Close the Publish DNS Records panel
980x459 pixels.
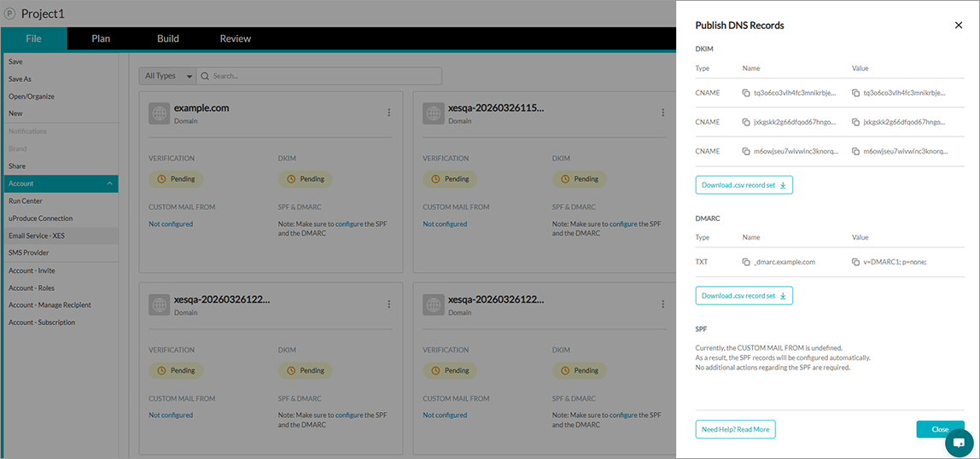(x=959, y=26)
